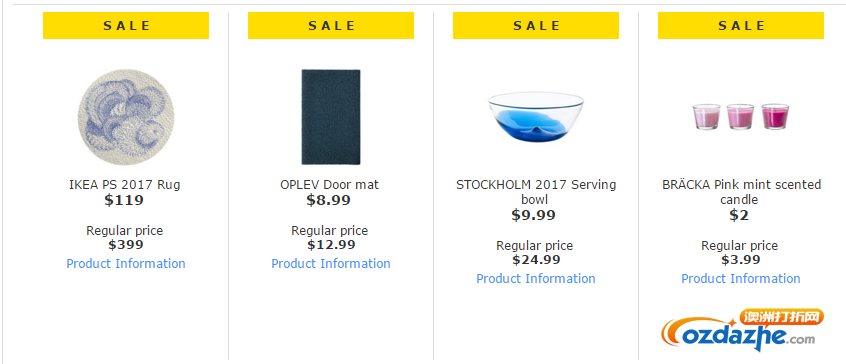Click the OPLEV Door mat title
Viewport: 846px width, 364px height.
pos(330,185)
